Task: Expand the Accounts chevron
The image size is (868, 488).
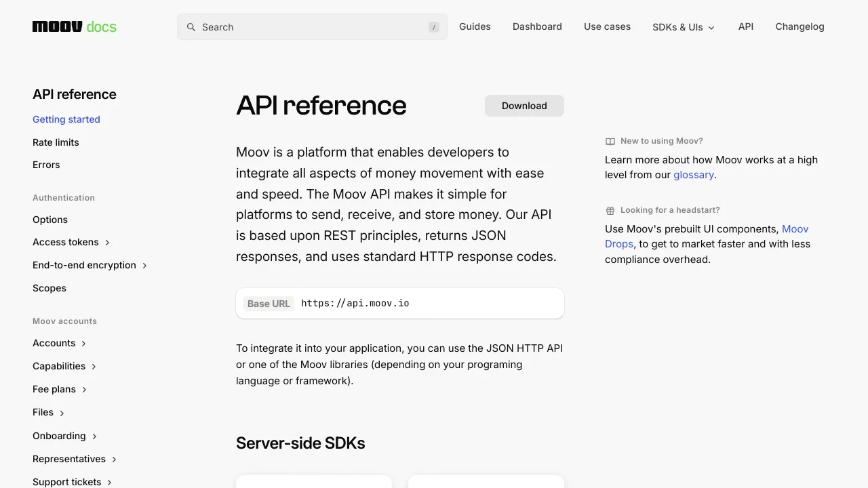Action: 84,344
